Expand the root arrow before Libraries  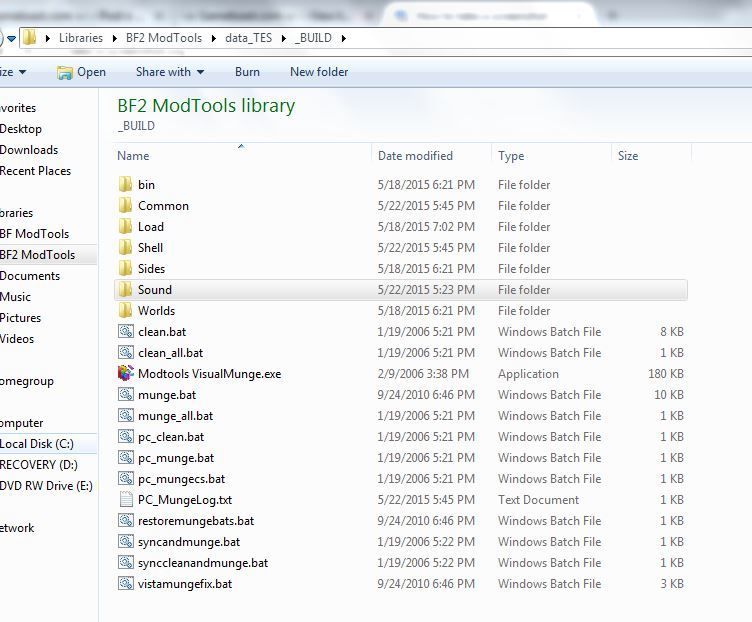pos(47,38)
